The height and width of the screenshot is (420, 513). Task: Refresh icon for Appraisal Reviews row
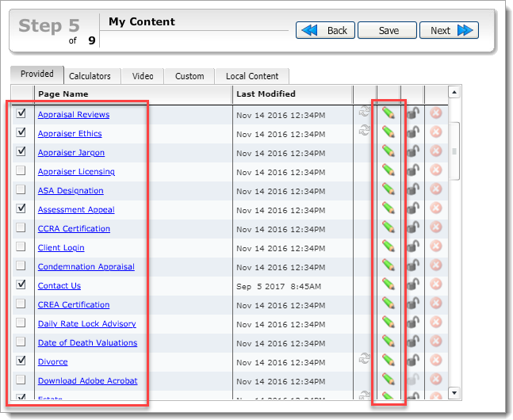tap(364, 111)
